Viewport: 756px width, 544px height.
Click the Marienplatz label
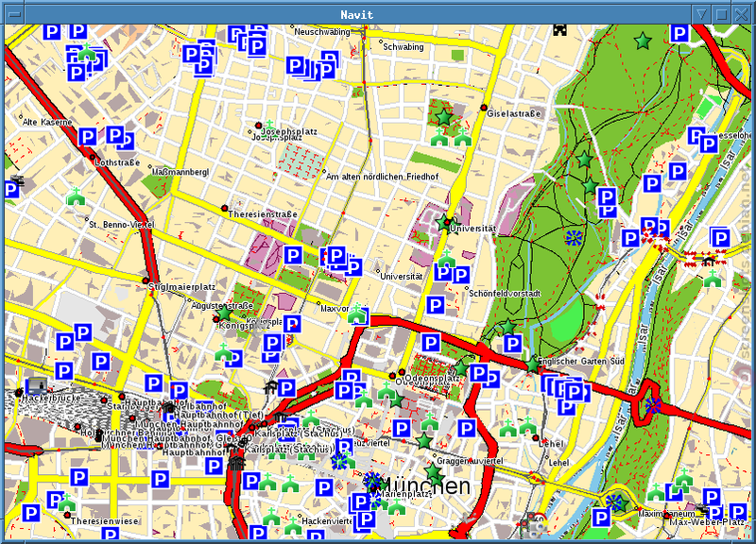point(404,494)
